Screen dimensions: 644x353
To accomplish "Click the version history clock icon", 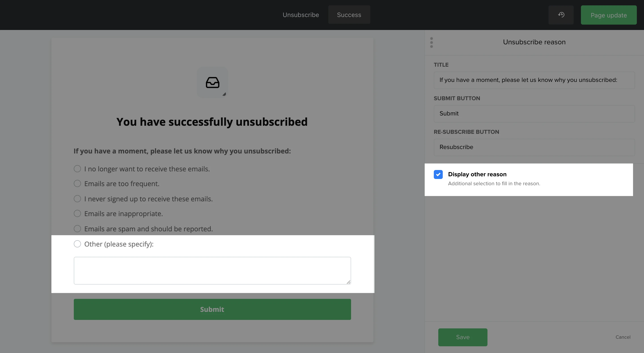I will tap(561, 15).
